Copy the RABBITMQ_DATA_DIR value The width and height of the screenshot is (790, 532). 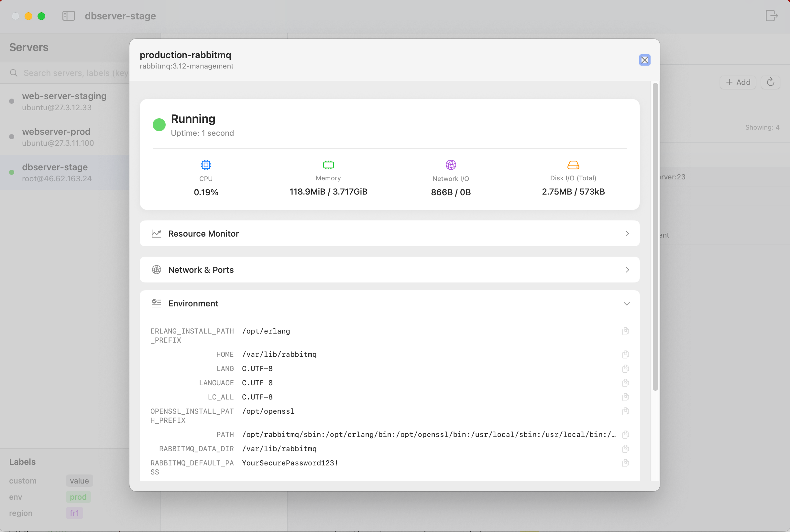[625, 449]
